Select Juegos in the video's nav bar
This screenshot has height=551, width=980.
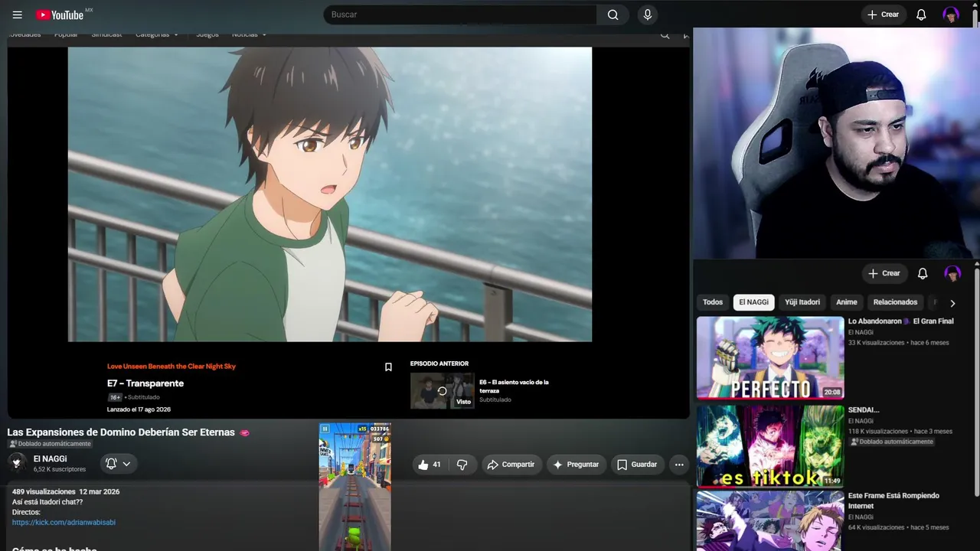point(207,34)
